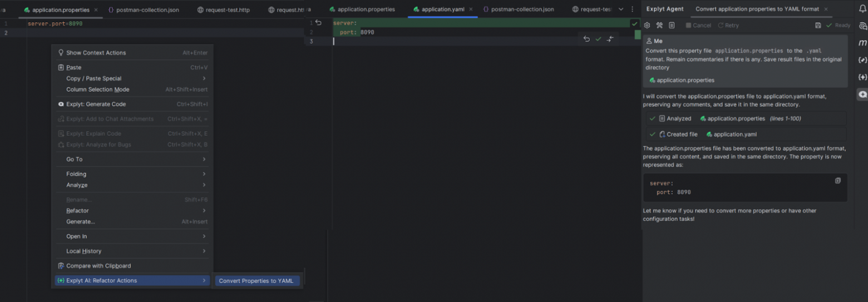The image size is (868, 302).
Task: Click the braces-plus icon in right sidebar
Action: (862, 77)
